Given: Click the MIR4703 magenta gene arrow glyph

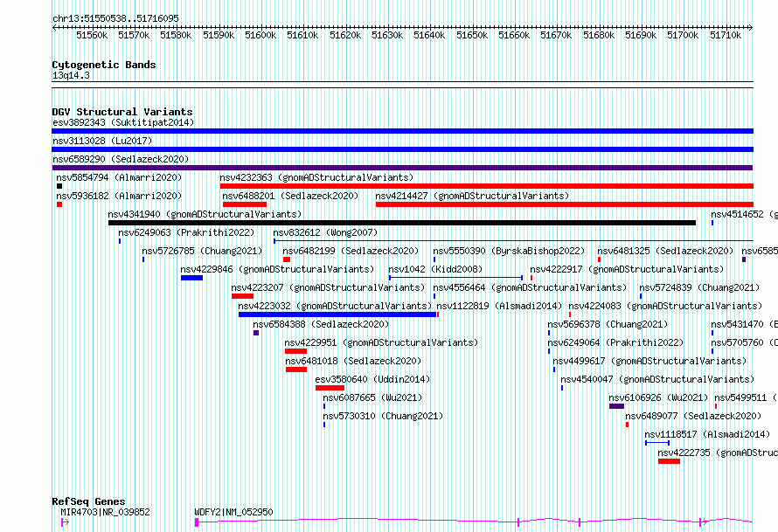Looking at the screenshot, I should [x=65, y=522].
